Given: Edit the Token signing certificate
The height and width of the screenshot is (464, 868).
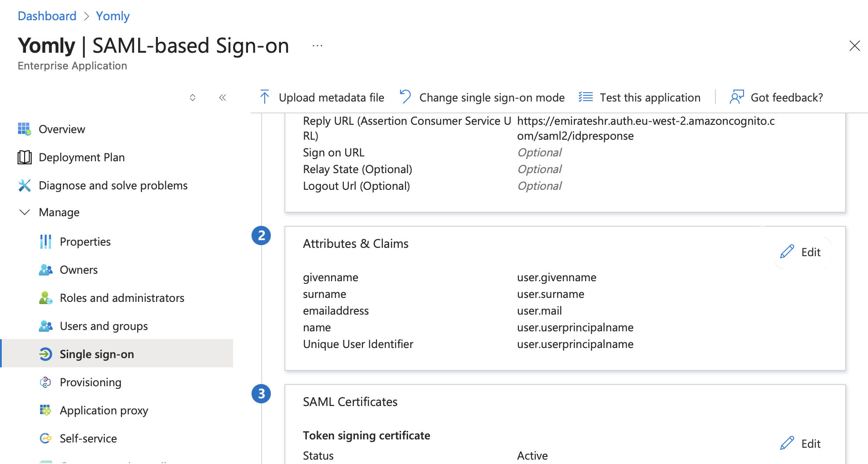Looking at the screenshot, I should [x=802, y=444].
